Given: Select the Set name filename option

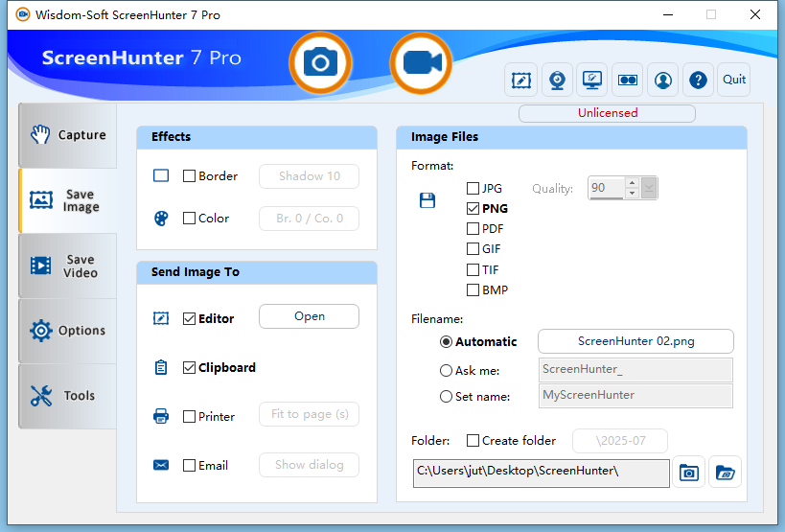Looking at the screenshot, I should 446,397.
